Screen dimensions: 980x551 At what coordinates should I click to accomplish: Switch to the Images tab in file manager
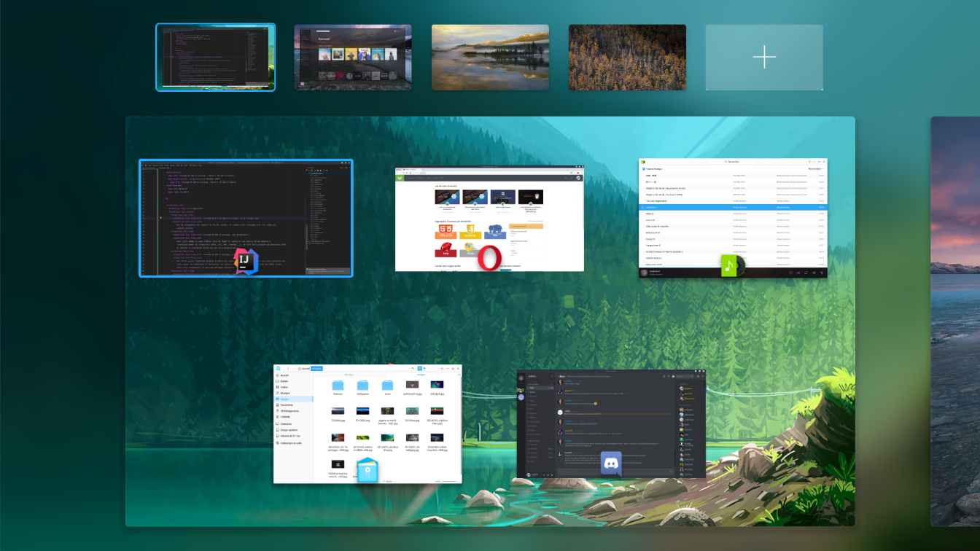coord(421,375)
